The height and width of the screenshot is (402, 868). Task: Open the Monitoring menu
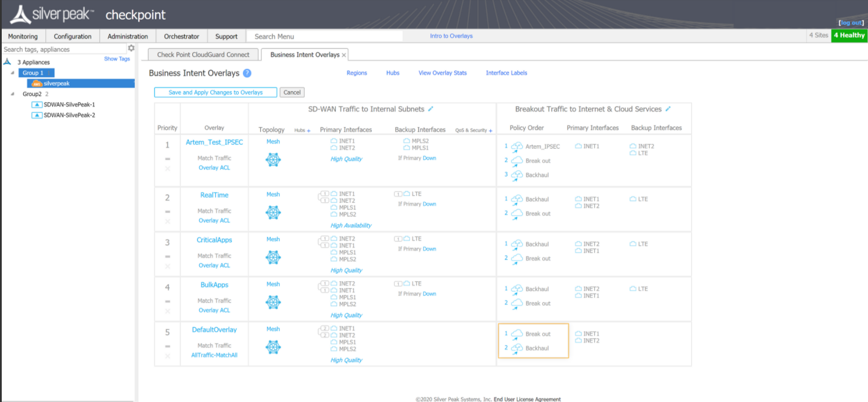click(23, 36)
